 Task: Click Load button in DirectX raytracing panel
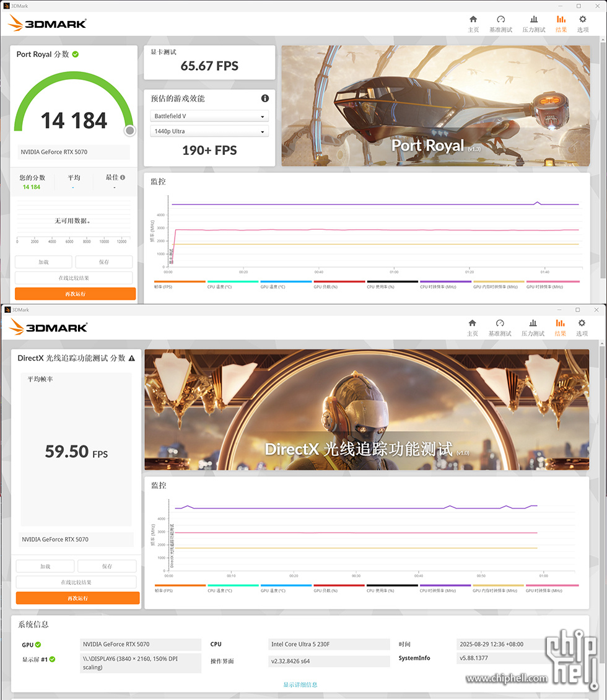[45, 566]
